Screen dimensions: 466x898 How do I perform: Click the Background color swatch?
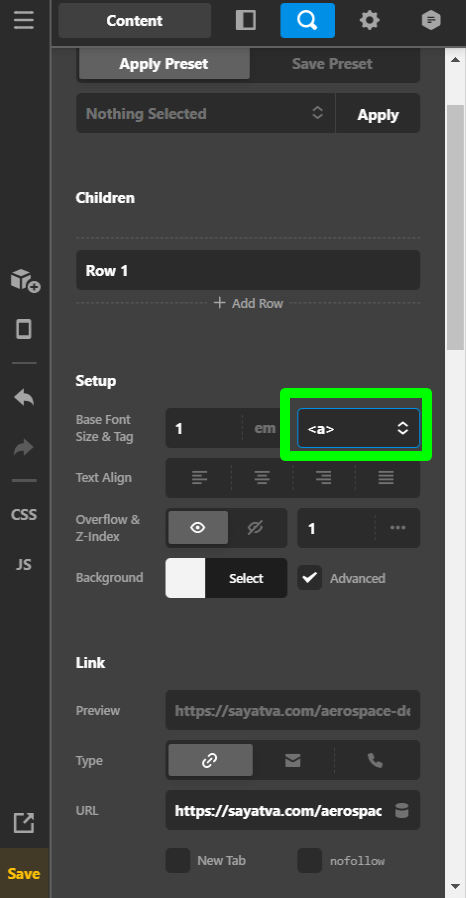pos(185,578)
